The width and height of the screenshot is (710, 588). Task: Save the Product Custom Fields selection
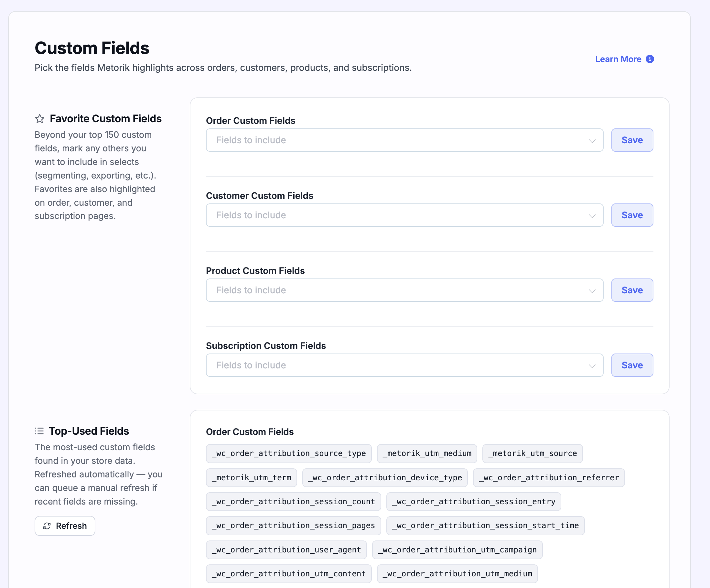632,290
